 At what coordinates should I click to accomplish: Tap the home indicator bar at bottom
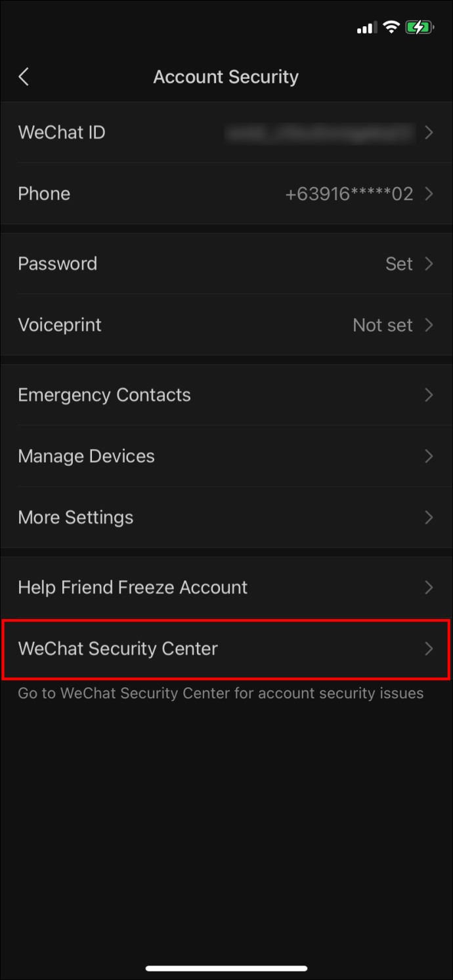(x=226, y=968)
